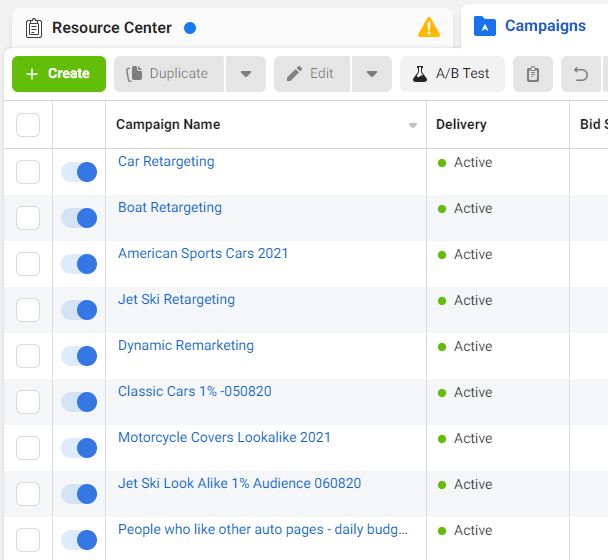Check the select-all campaigns header checkbox
608x560 pixels.
point(28,125)
